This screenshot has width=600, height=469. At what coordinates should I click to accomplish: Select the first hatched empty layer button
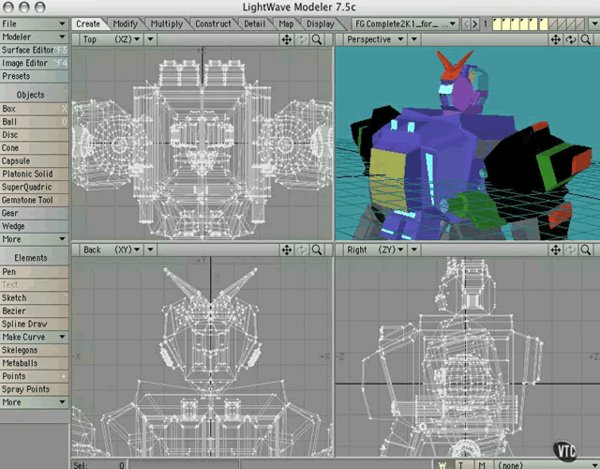coord(553,24)
